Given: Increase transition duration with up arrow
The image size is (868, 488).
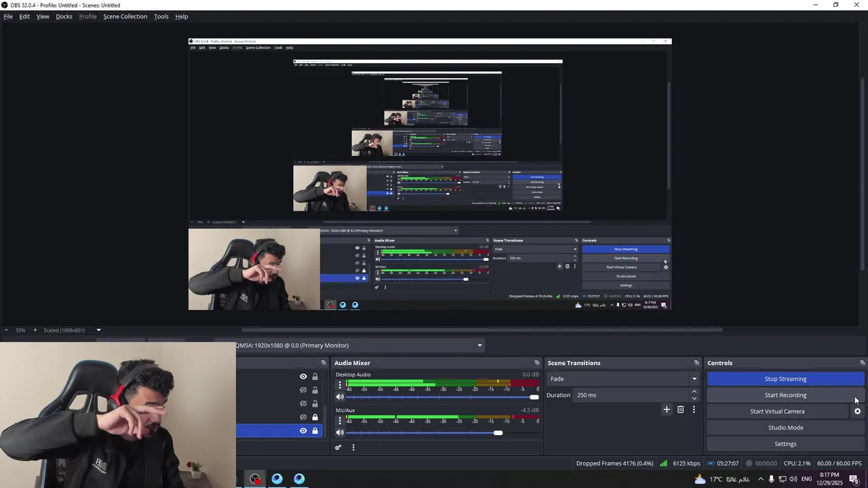Looking at the screenshot, I should click(x=694, y=392).
